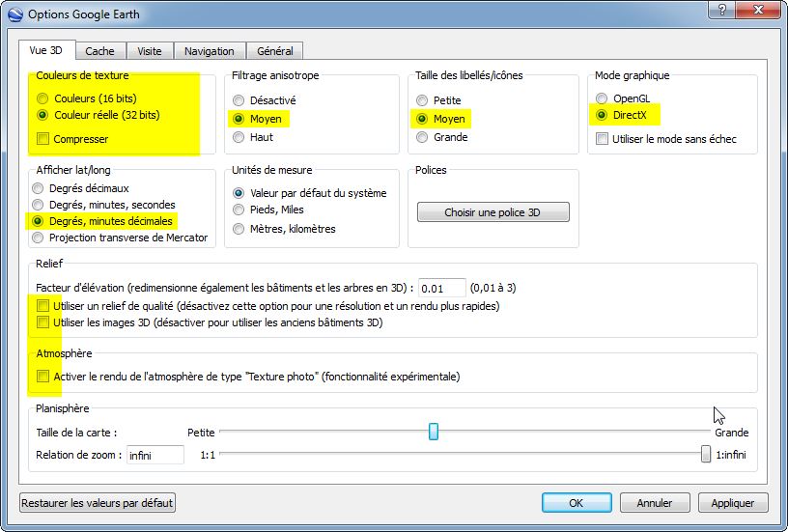Click the Taille de la carte slider handle

[x=434, y=432]
